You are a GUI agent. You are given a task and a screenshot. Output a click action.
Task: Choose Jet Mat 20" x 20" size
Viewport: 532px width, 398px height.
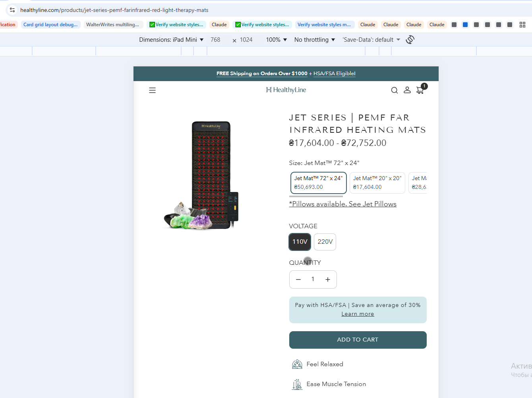377,182
